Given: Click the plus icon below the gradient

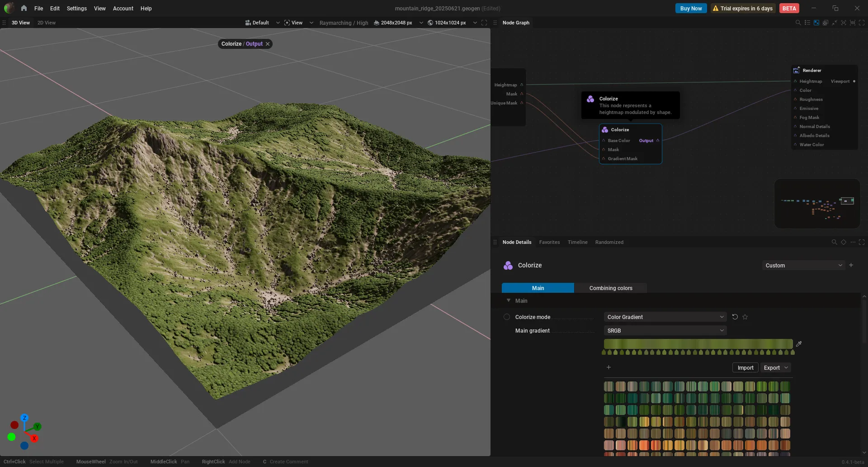Looking at the screenshot, I should [609, 367].
